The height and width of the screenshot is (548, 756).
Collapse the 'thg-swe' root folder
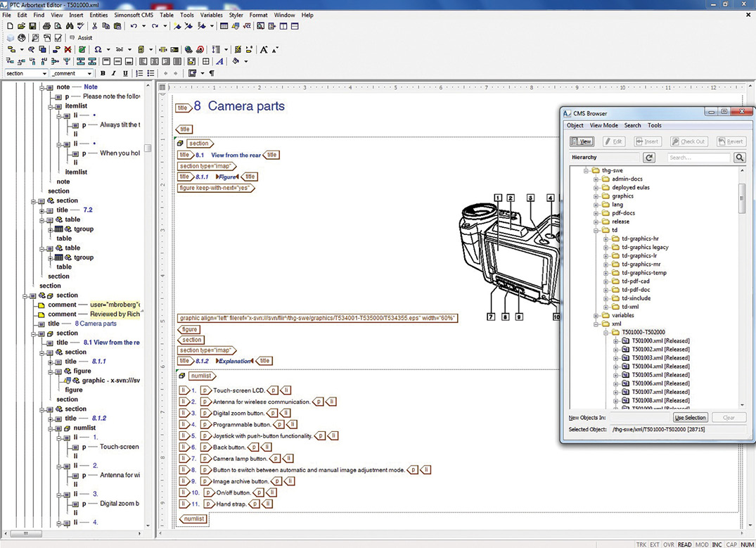click(x=587, y=170)
